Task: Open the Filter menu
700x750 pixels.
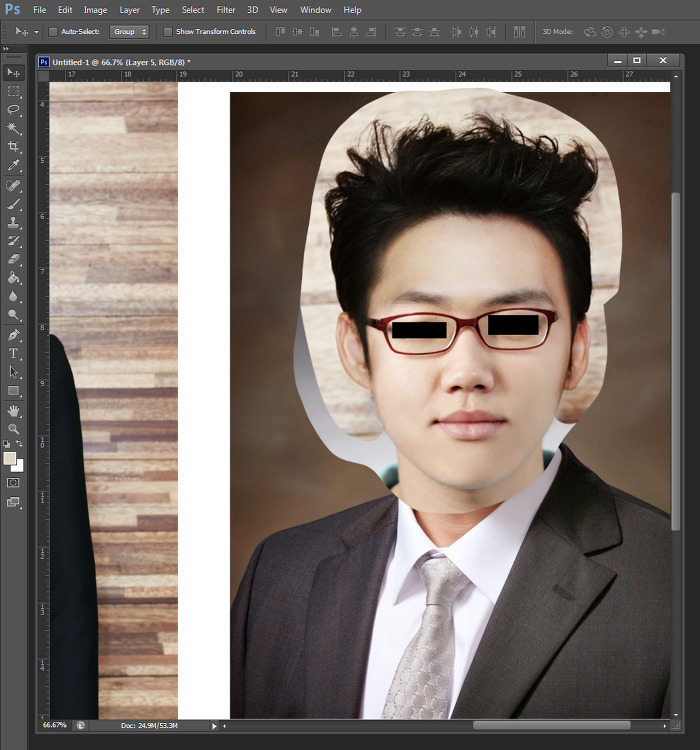Action: pos(226,10)
